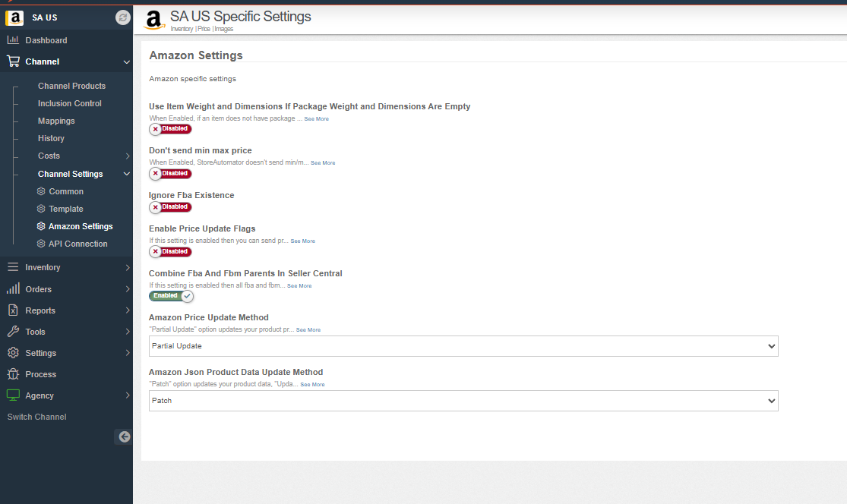Open the Dashboard menu label
The height and width of the screenshot is (504, 847).
[46, 40]
